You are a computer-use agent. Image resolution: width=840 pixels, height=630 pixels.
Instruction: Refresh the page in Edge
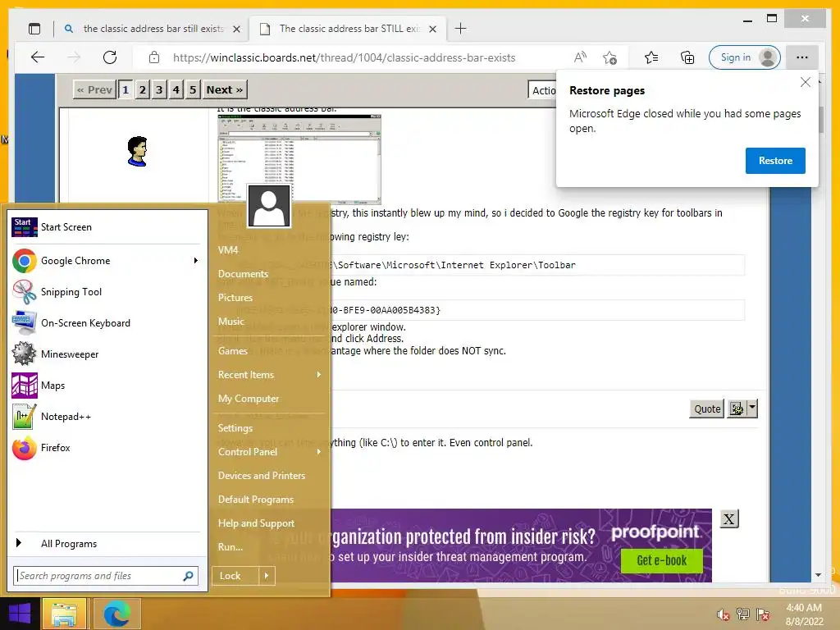click(110, 57)
